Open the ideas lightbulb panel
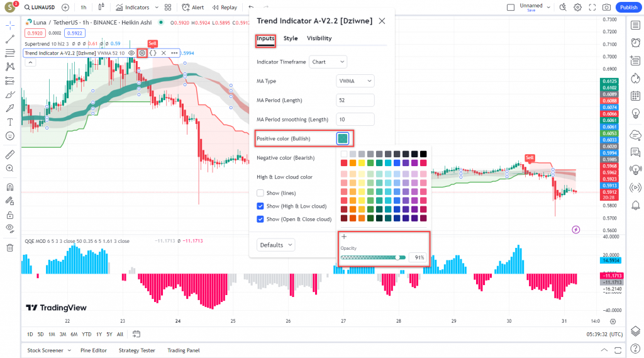This screenshot has height=358, width=644. [635, 113]
